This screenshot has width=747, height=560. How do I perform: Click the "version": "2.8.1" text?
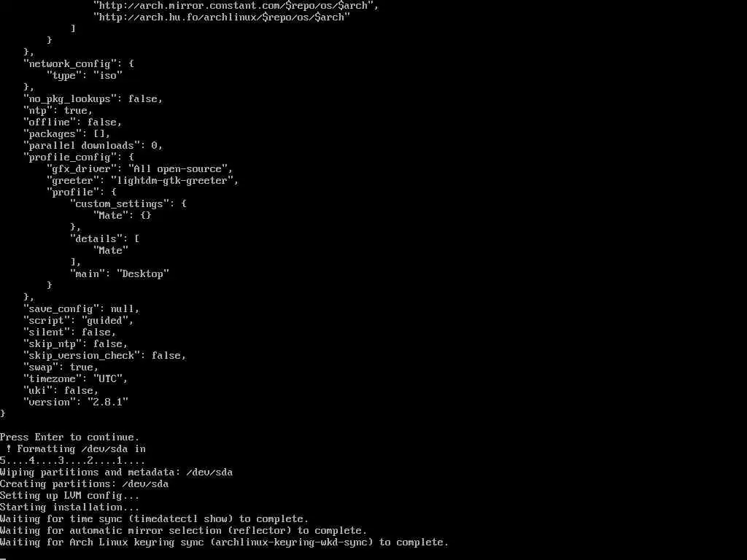tap(76, 402)
